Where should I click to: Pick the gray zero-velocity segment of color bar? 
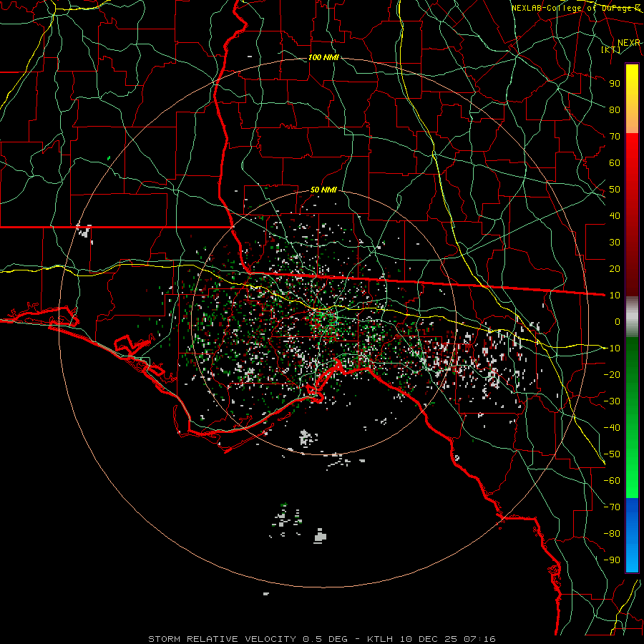(x=632, y=316)
